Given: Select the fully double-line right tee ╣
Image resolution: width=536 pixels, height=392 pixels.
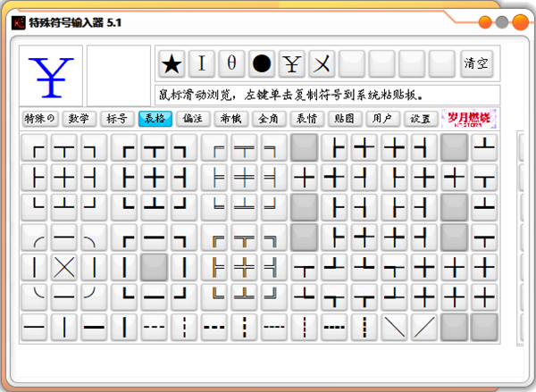Looking at the screenshot, I should pyautogui.click(x=274, y=267).
